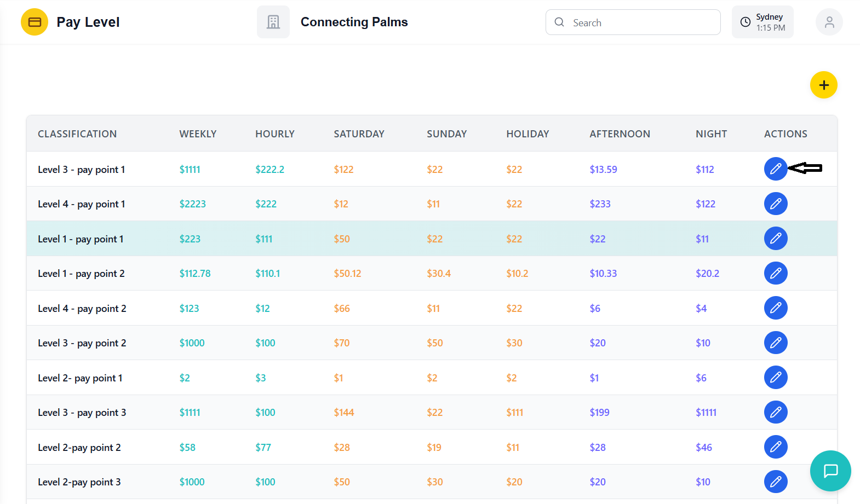Click the Pay Level card icon
This screenshot has height=504, width=860.
click(x=35, y=22)
